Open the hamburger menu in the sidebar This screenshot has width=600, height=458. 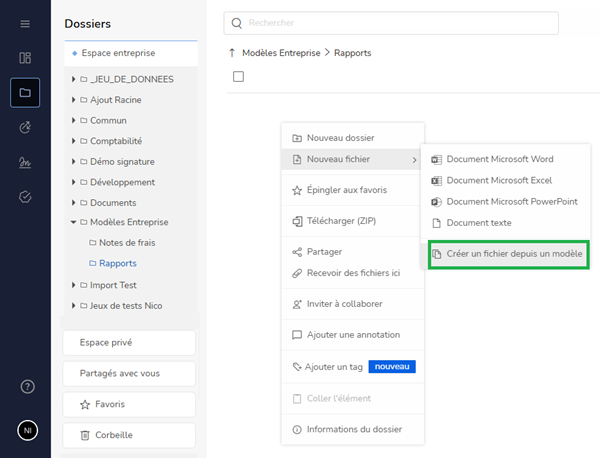coord(25,23)
